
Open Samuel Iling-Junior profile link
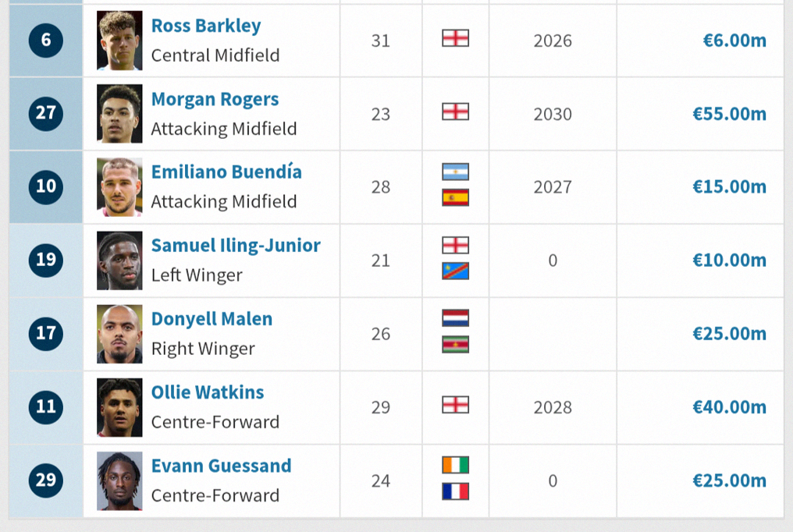click(236, 246)
